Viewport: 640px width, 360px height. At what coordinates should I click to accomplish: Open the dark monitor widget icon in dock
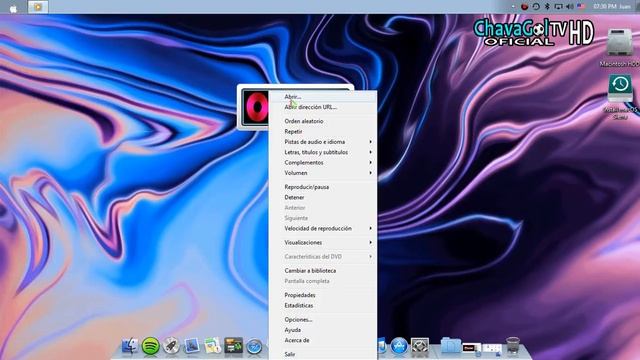233,346
